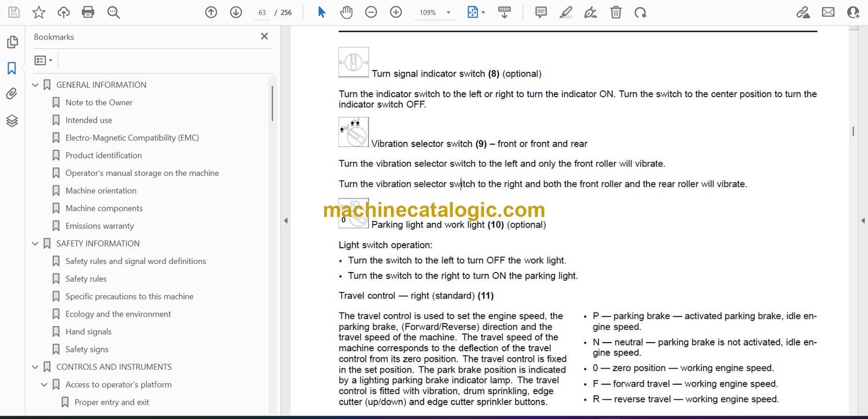Click the 'R — reverse travel' list entry
This screenshot has width=868, height=419.
[x=686, y=399]
